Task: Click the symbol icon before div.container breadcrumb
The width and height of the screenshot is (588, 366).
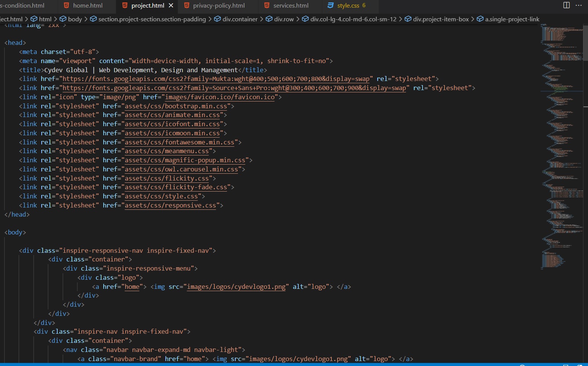Action: pos(218,19)
